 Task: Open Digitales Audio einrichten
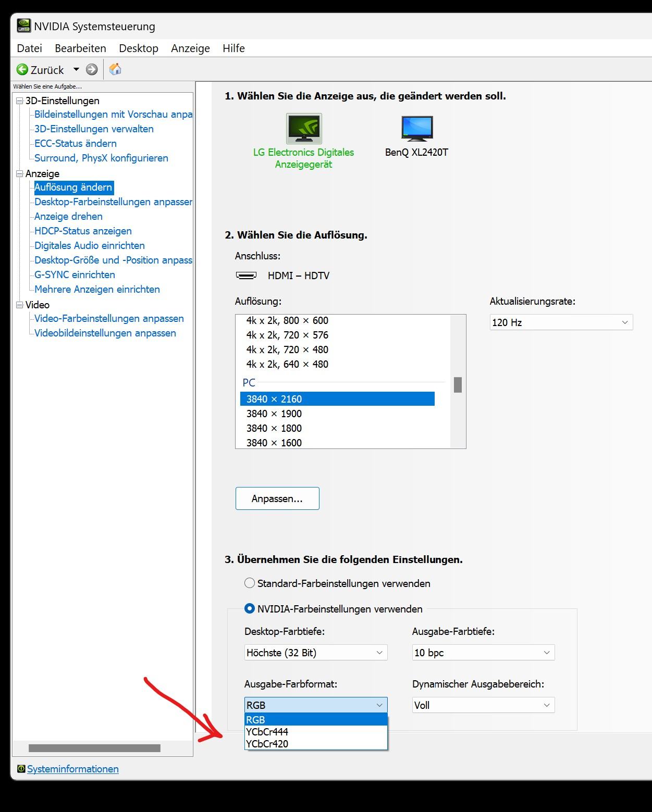pos(90,246)
